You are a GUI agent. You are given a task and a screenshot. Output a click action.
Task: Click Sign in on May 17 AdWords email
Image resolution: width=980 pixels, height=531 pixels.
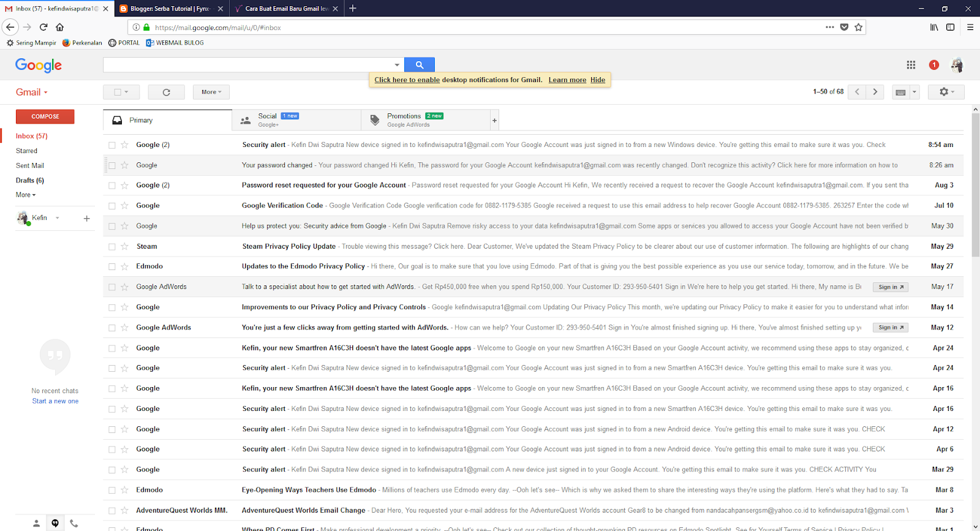891,287
